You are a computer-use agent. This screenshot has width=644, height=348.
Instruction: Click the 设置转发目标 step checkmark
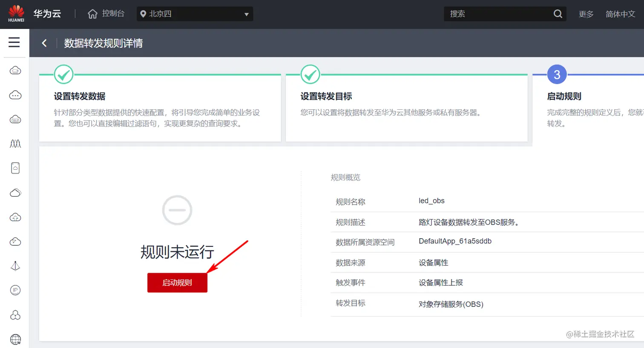[310, 75]
